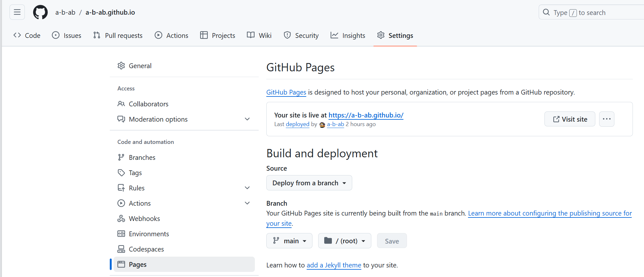Open the / (root) folder dropdown
This screenshot has width=644, height=277.
point(345,241)
